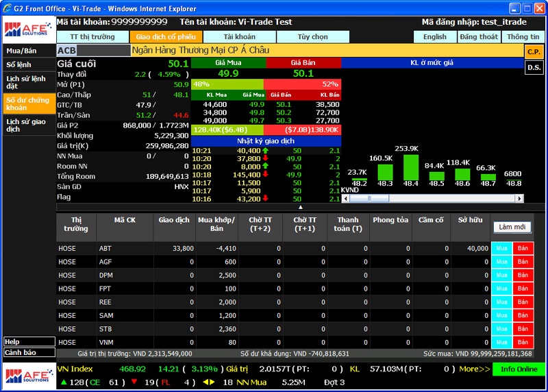548x392 pixels.
Task: Click the green up arrow on the 40,400 trade
Action: tap(265, 151)
